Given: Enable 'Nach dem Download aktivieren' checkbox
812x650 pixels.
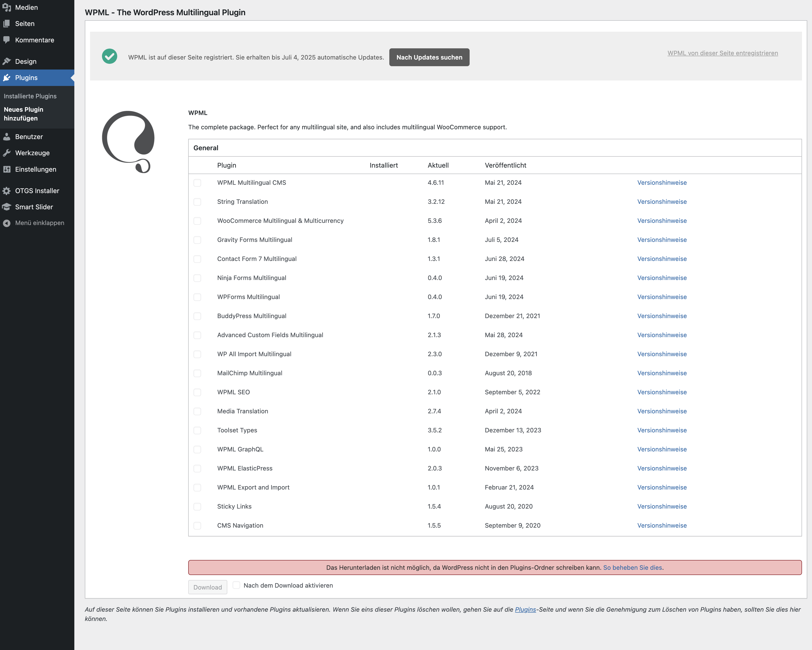Looking at the screenshot, I should click(x=237, y=585).
